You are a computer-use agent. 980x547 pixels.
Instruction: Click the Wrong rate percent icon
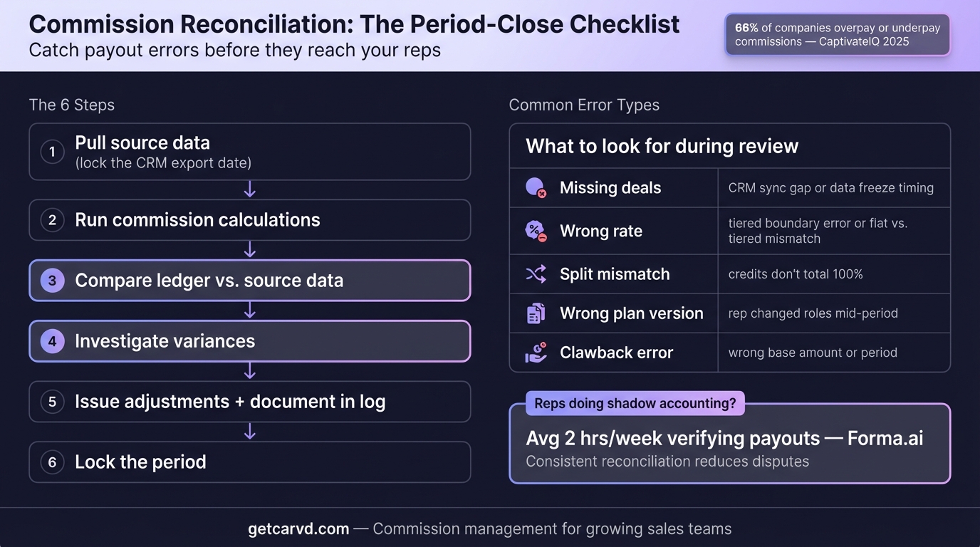[x=536, y=231]
